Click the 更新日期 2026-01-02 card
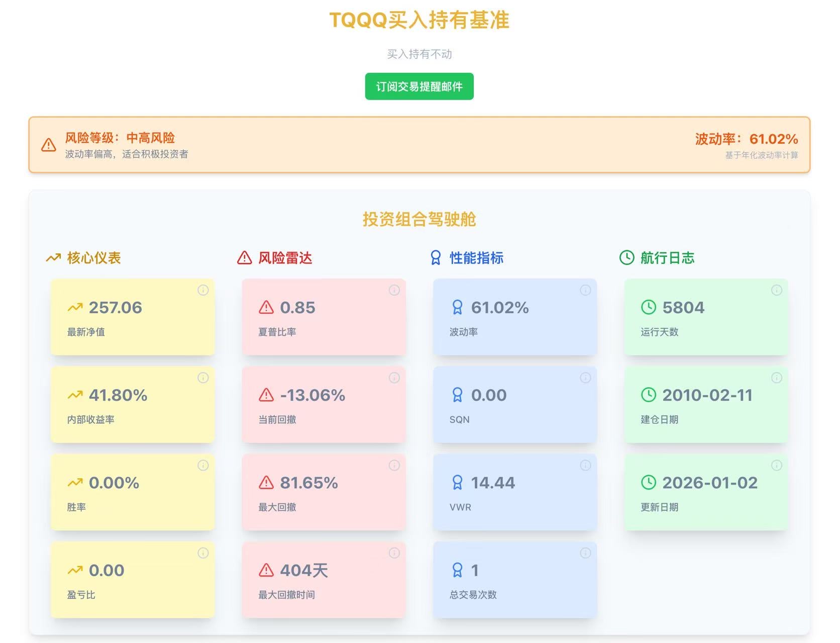Viewport: 840px width, 643px height. click(706, 492)
